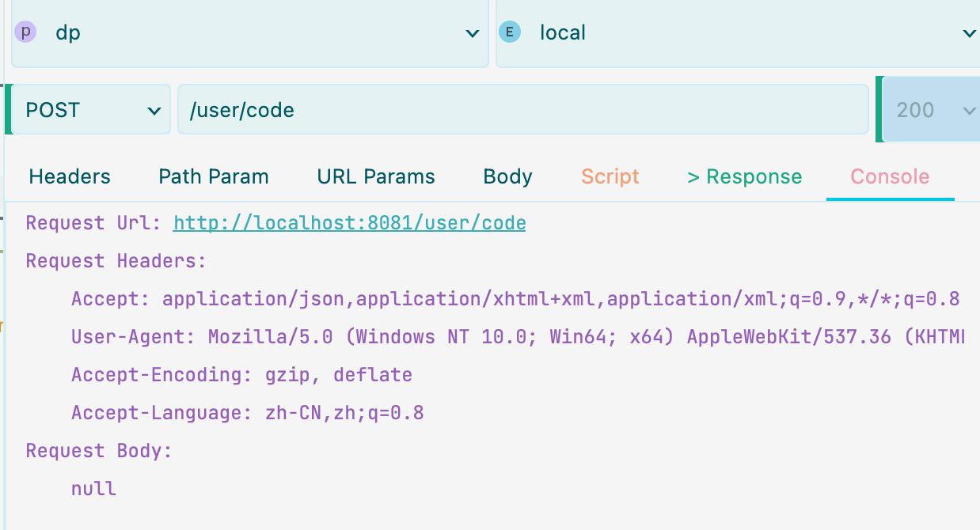Screen dimensions: 980x530
Task: Select the URL Params tab
Action: [376, 176]
